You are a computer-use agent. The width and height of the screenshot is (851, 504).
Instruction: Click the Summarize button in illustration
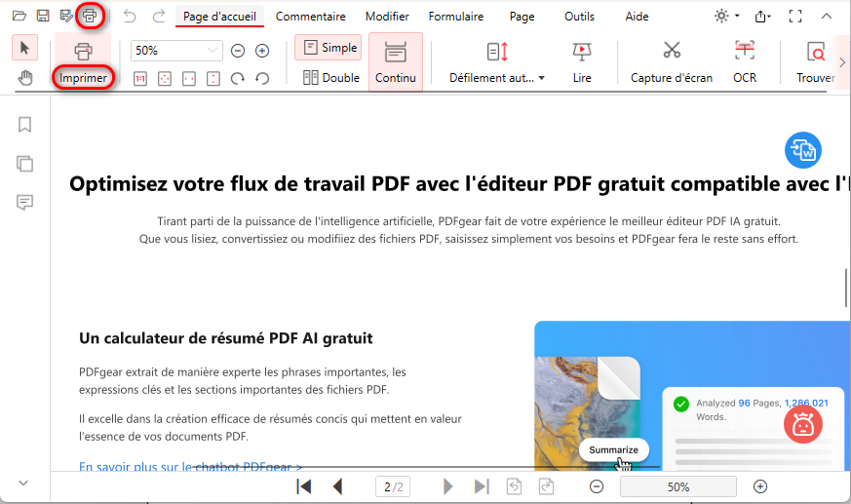coord(614,449)
